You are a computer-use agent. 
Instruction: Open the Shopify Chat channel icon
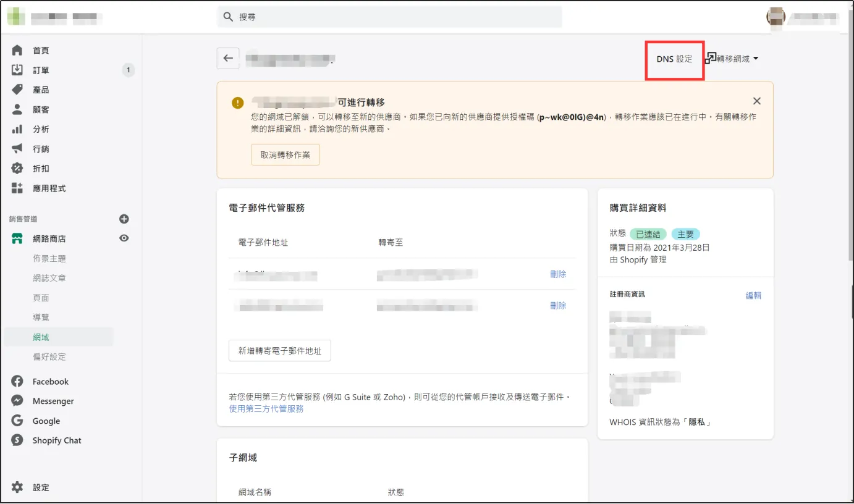(x=17, y=440)
